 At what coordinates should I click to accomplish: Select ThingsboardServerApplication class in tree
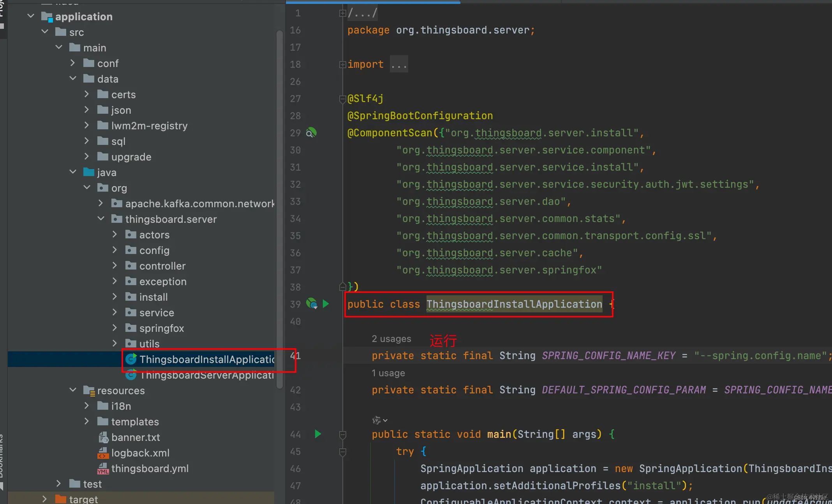pyautogui.click(x=206, y=375)
